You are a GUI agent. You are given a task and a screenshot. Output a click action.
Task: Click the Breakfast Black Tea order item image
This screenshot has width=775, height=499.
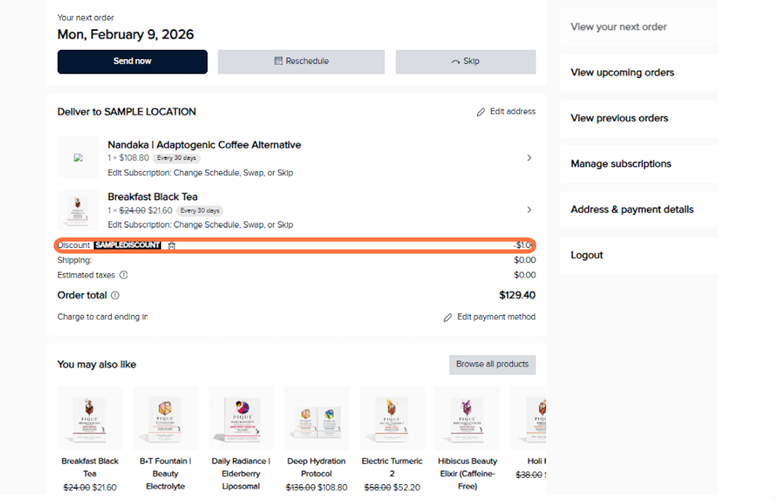pos(77,210)
